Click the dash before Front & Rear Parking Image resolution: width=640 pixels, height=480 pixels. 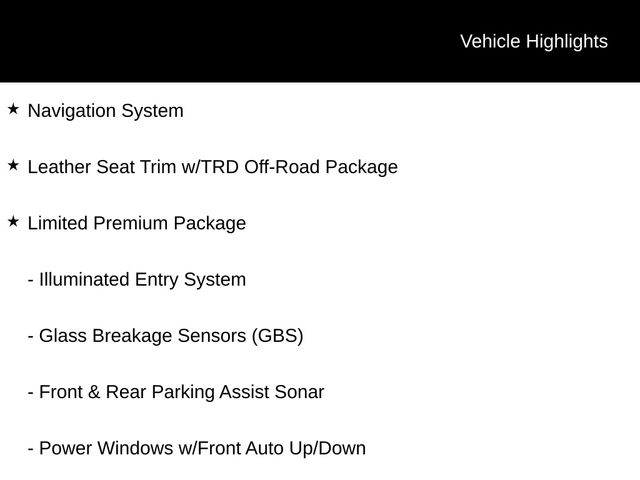click(31, 393)
